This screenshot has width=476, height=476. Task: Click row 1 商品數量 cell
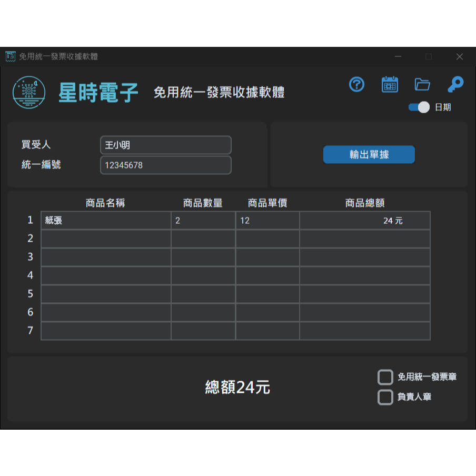[x=203, y=221]
